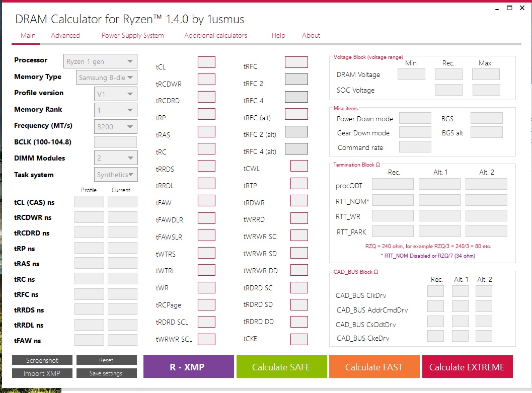Select the tRCDRD timing value box
The width and height of the screenshot is (532, 393).
point(207,97)
